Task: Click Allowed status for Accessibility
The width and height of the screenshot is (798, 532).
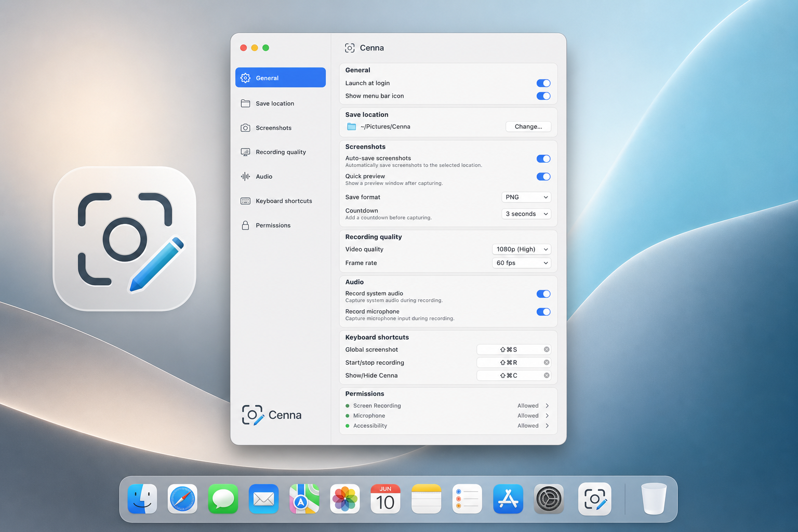Action: coord(528,425)
